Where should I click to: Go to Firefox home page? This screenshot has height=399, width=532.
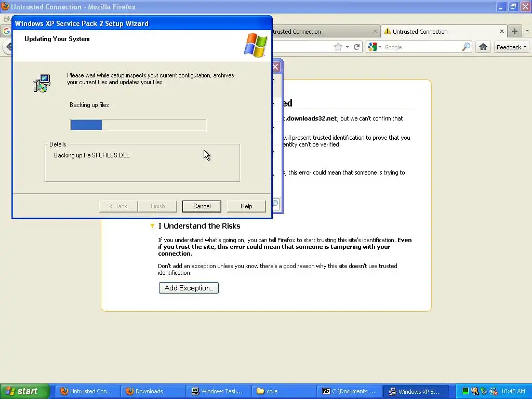483,47
